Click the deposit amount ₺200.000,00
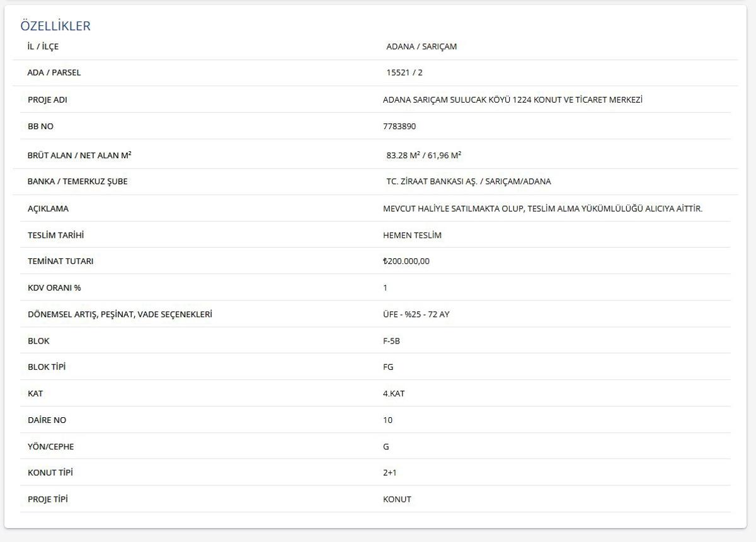This screenshot has height=542, width=756. 406,261
